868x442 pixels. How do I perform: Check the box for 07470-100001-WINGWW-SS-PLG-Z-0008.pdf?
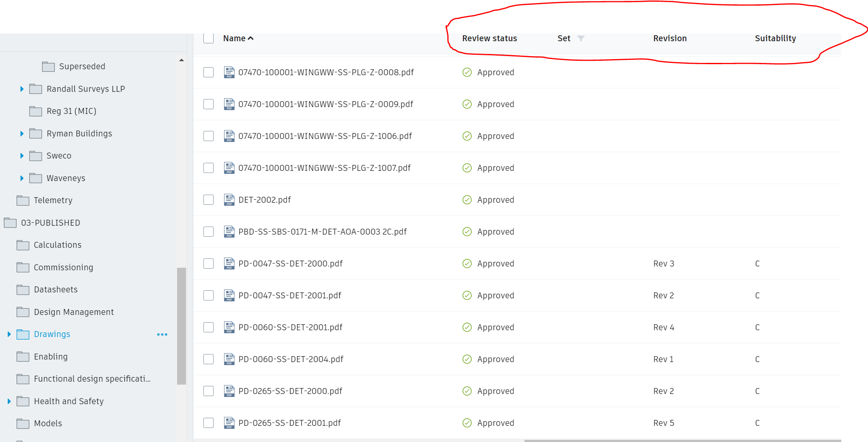click(209, 72)
